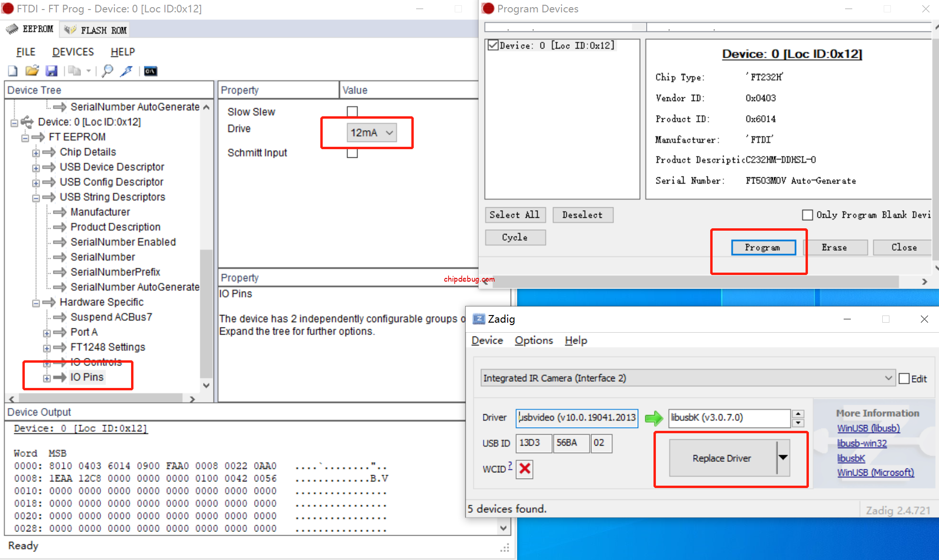Click the green arrow between Zadig drivers
Image resolution: width=939 pixels, height=560 pixels.
click(653, 418)
